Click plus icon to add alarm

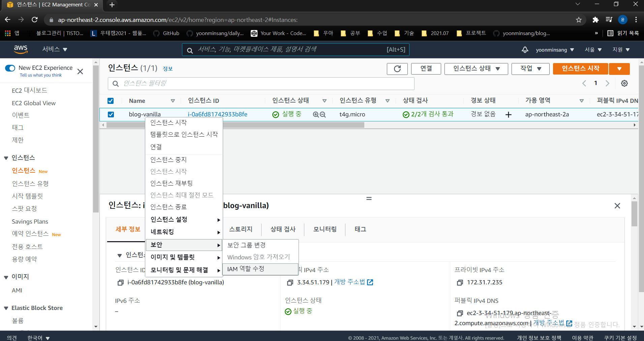point(509,115)
